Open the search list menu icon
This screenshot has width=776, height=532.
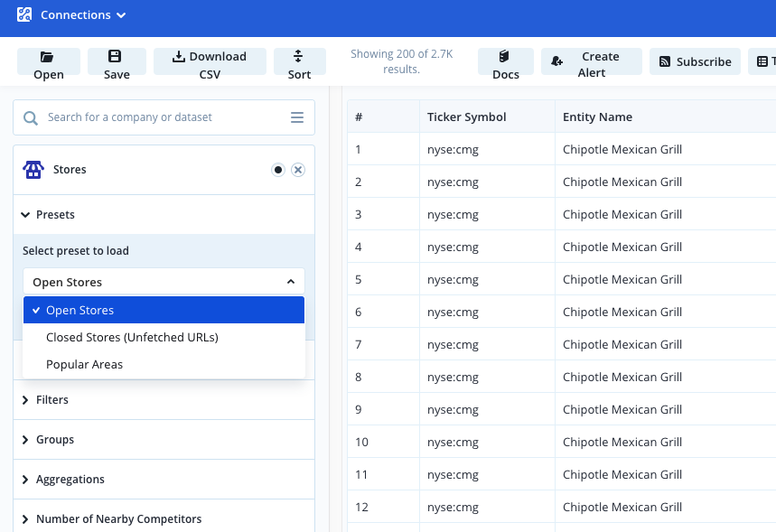tap(297, 117)
